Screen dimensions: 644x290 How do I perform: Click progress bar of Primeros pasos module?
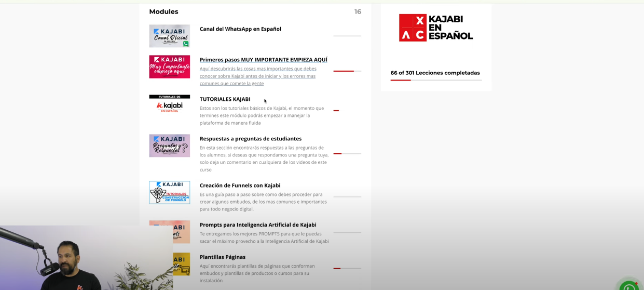click(347, 71)
